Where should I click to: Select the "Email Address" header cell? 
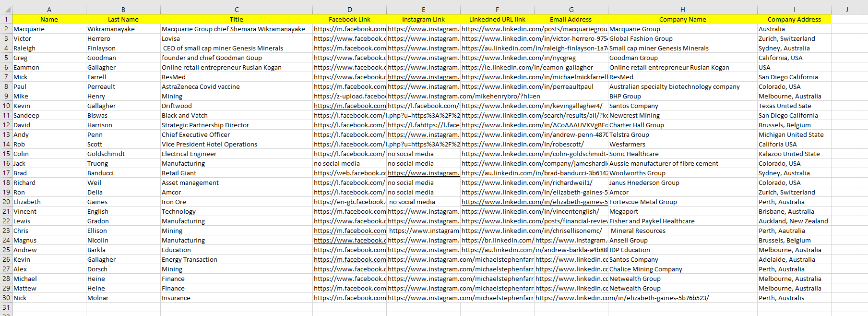(571, 19)
